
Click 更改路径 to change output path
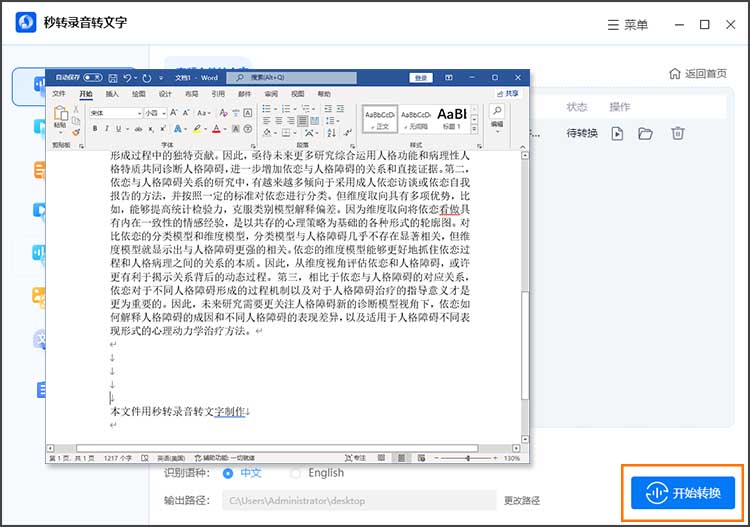click(522, 500)
